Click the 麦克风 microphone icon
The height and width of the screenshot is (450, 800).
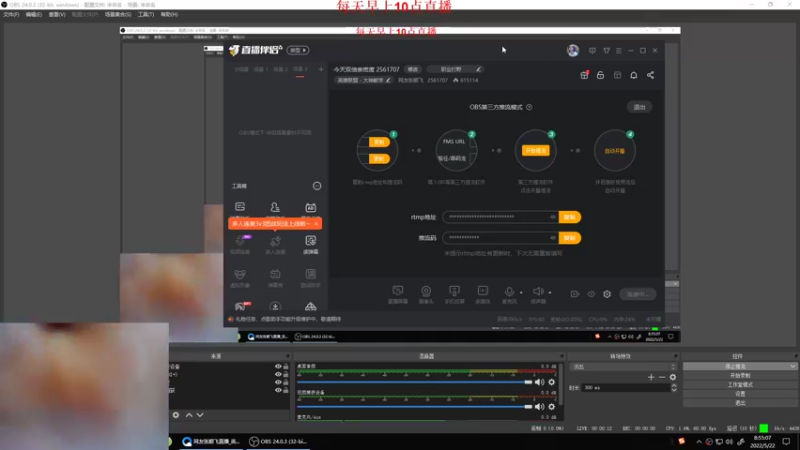[509, 291]
